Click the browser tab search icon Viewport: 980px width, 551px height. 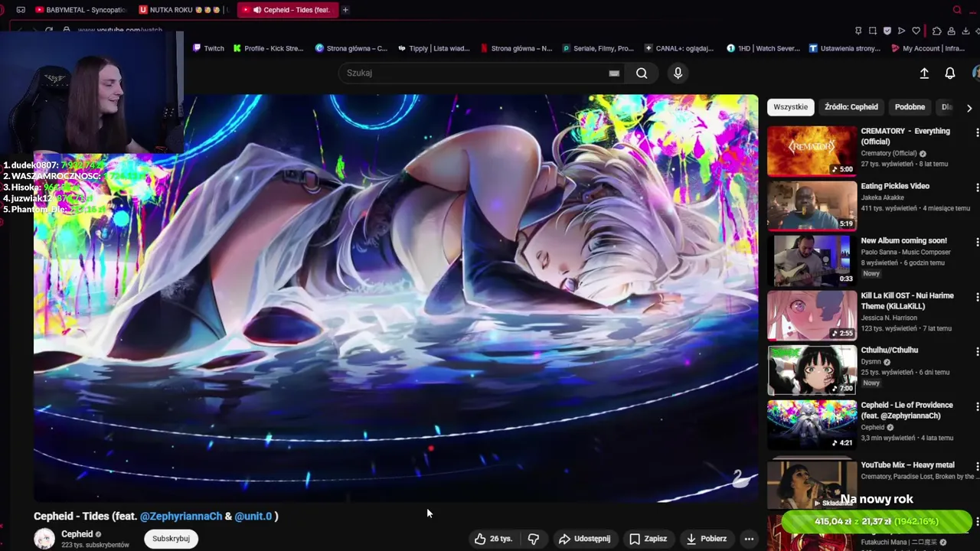click(x=957, y=10)
